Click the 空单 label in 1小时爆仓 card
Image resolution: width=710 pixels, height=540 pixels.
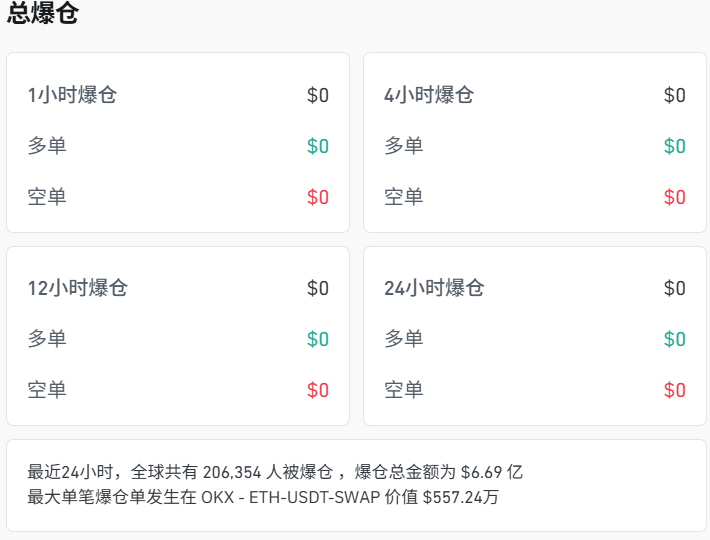[47, 197]
